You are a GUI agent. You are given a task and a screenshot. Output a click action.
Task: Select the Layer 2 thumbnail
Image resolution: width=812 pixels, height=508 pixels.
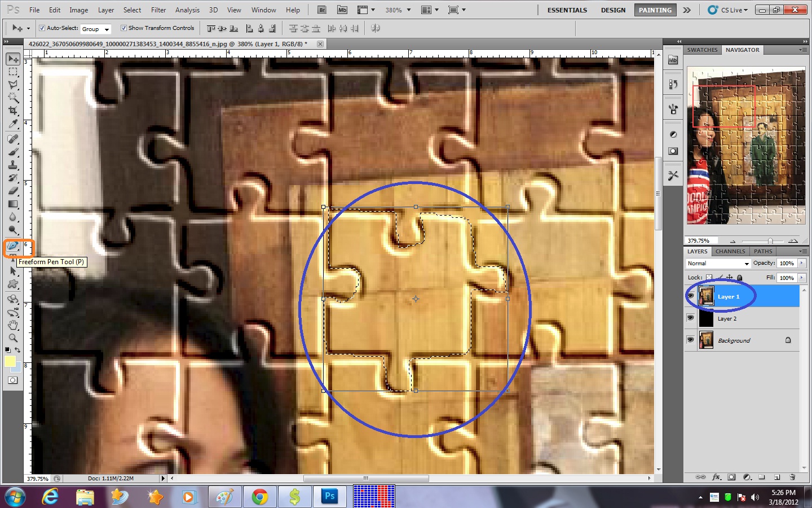[706, 318]
